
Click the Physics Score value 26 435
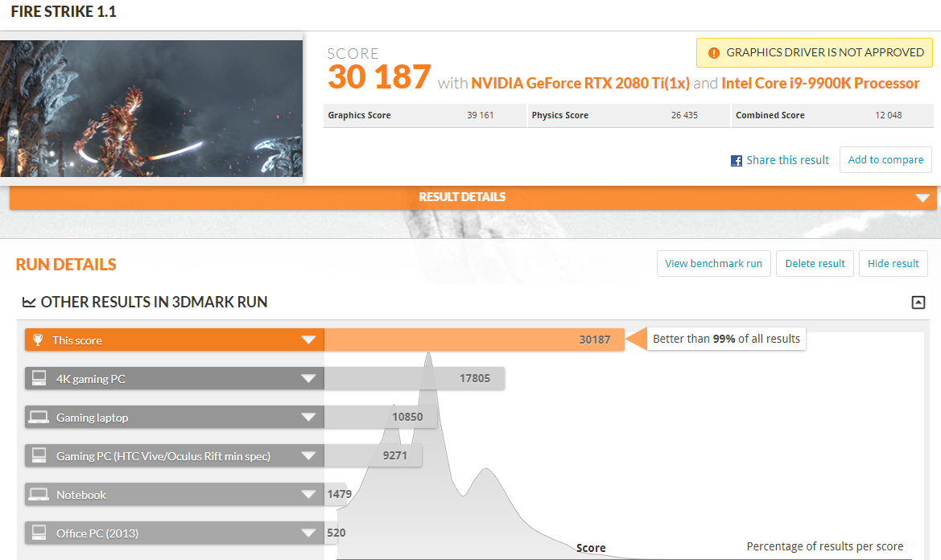coord(684,115)
